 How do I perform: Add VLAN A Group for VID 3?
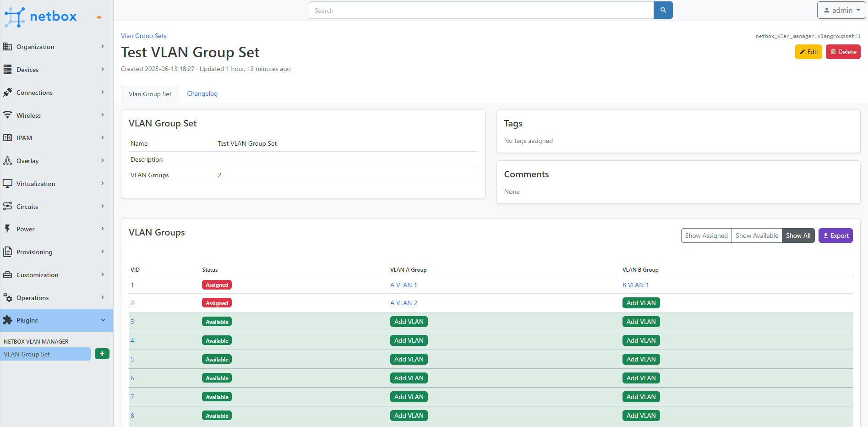click(409, 322)
